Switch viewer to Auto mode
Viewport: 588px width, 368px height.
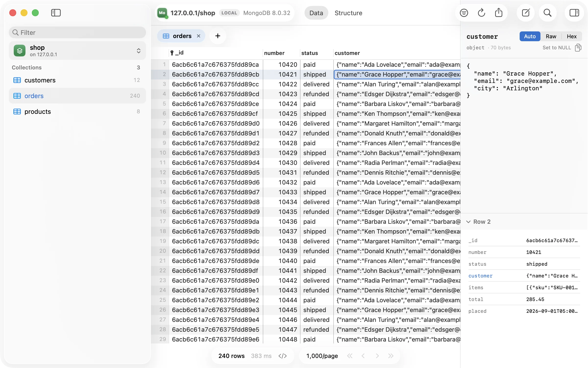coord(530,36)
